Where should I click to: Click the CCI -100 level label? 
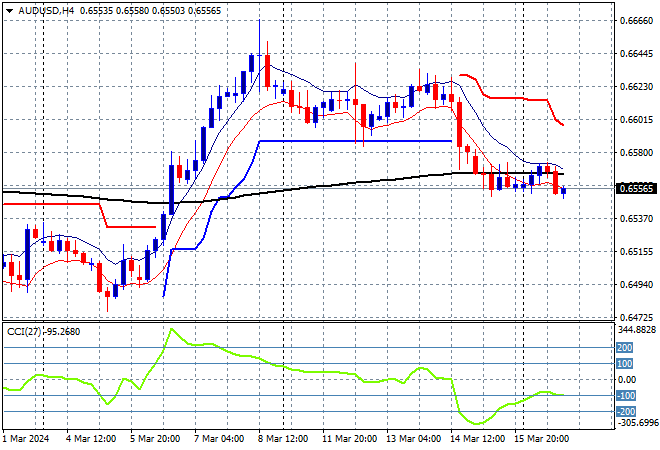click(626, 395)
